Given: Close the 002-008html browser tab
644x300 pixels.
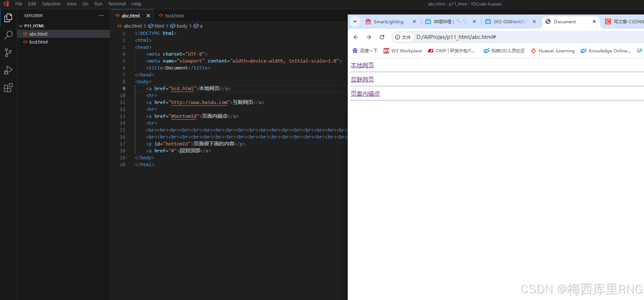Looking at the screenshot, I should click(534, 21).
